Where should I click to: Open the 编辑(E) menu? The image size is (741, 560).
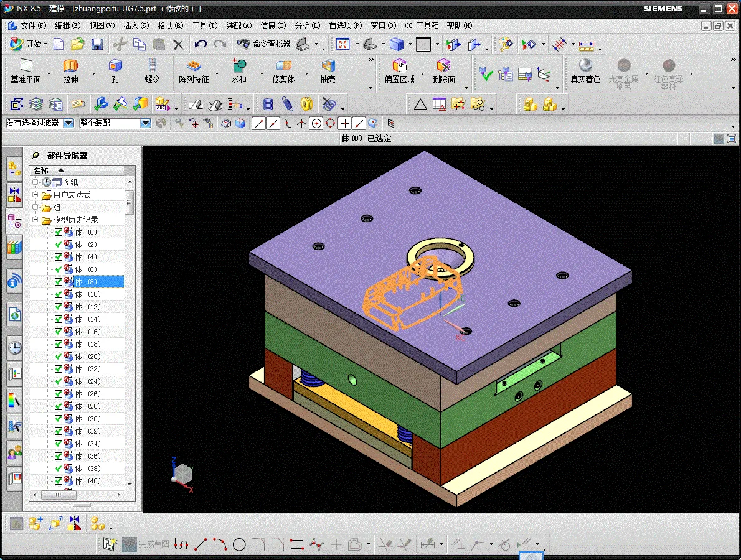pyautogui.click(x=68, y=26)
